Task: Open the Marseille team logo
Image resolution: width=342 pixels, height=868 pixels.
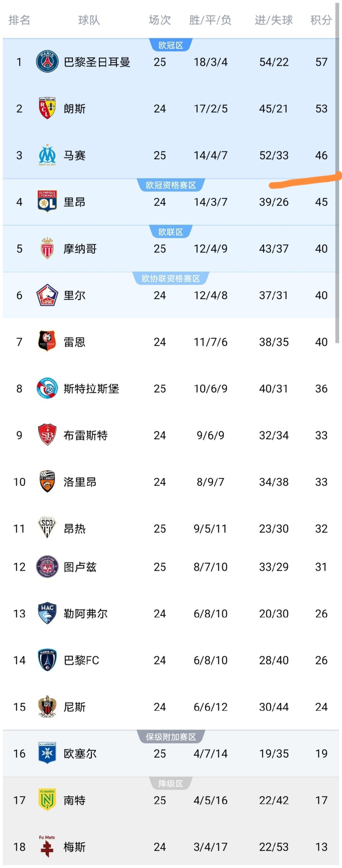Action: pyautogui.click(x=47, y=155)
